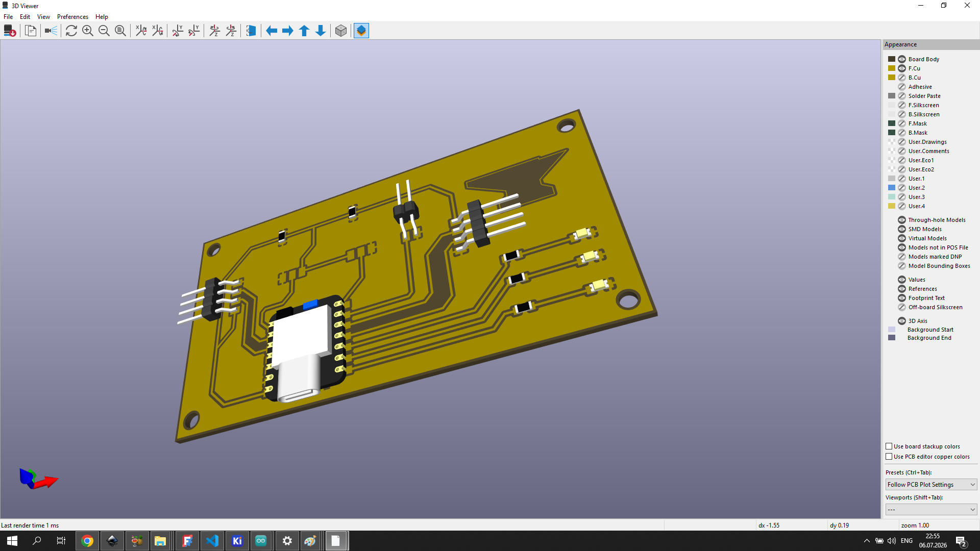Show hidden icons in the system tray

tap(867, 541)
